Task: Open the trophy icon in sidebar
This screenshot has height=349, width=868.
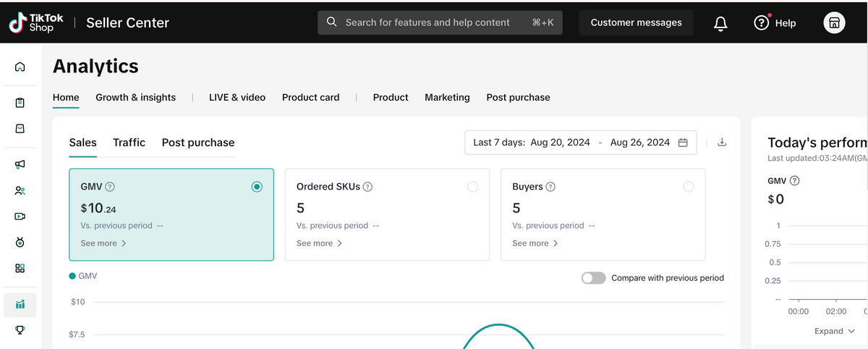Action: (20, 330)
